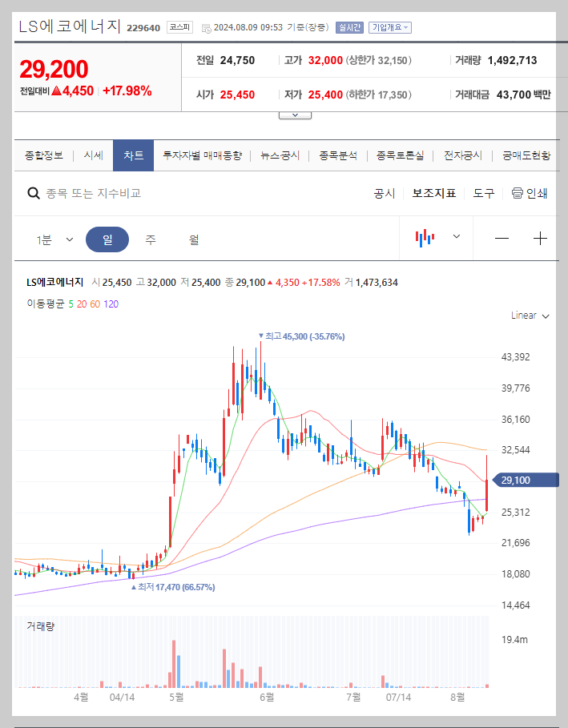Select the 일 daily period button
The height and width of the screenshot is (728, 568).
click(x=107, y=239)
